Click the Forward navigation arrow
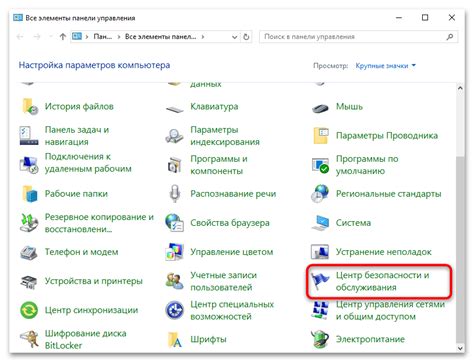The image size is (474, 362). point(37,37)
